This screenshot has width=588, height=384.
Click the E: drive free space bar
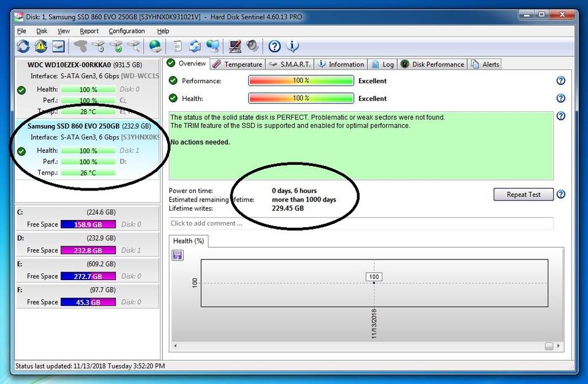(x=88, y=276)
